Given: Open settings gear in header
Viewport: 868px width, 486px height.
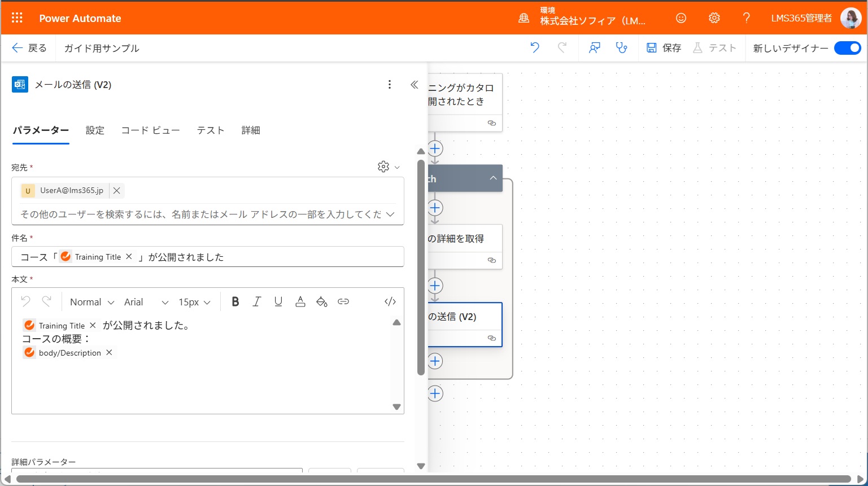Looking at the screenshot, I should tap(714, 18).
